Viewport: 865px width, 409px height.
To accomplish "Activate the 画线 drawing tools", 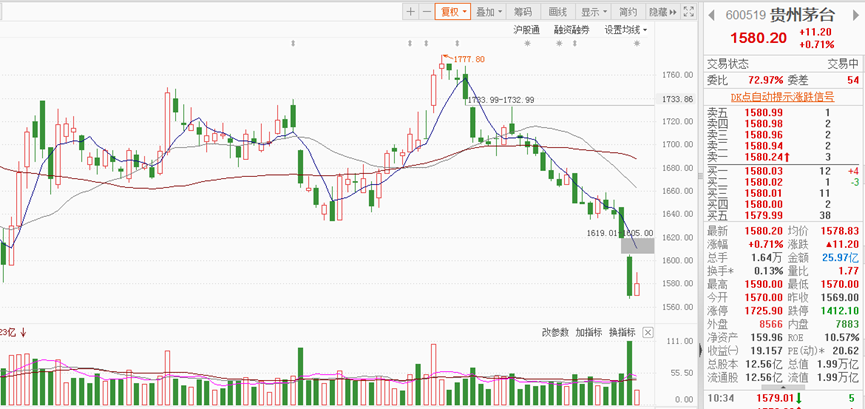I will click(x=558, y=12).
